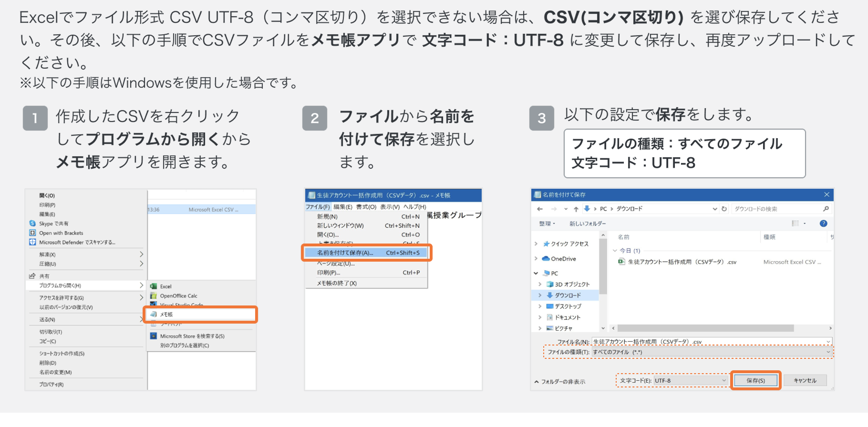
Task: Click the folder tree vertical scrollbar
Action: pyautogui.click(x=603, y=265)
